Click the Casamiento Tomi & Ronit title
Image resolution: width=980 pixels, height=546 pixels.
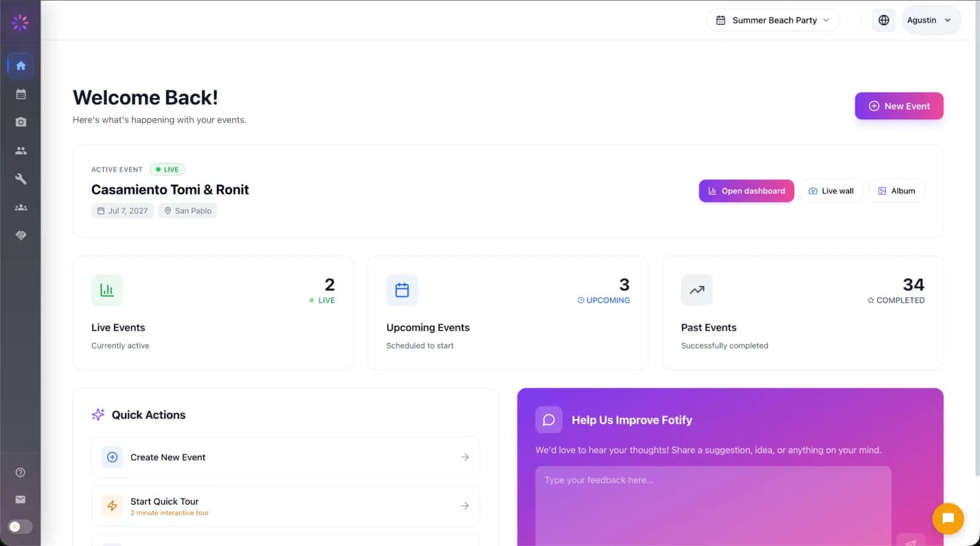170,190
